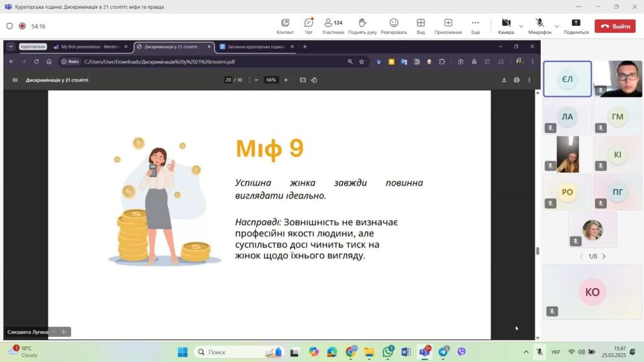
Task: Open the Chat panel in Teams
Action: 308,26
